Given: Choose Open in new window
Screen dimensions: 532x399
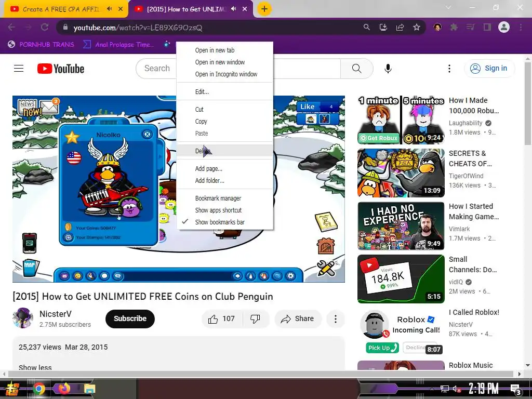Looking at the screenshot, I should (x=225, y=62).
